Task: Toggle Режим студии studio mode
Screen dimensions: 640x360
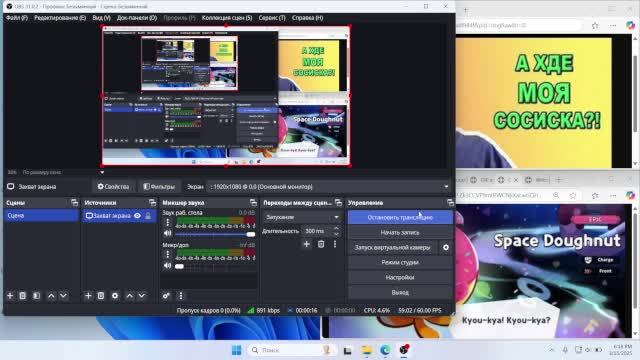Action: [x=400, y=262]
